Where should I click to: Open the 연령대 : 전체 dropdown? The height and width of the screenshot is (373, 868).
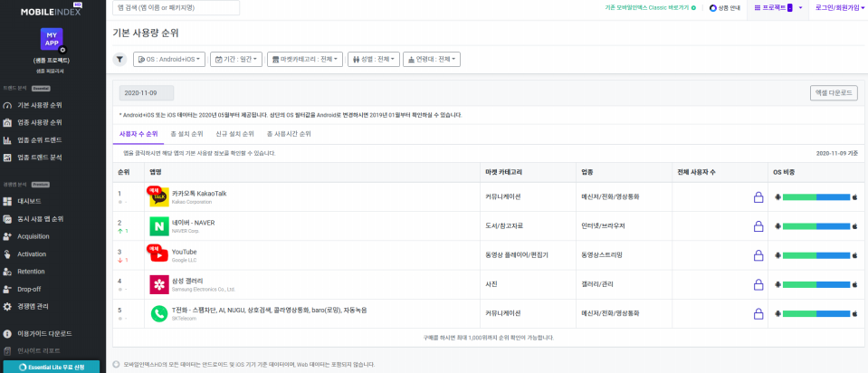(432, 59)
